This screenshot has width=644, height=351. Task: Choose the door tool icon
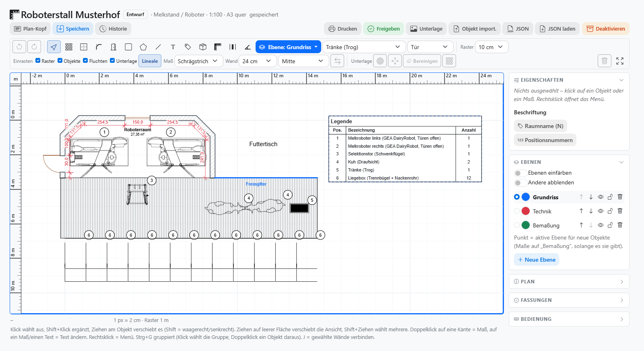tap(114, 47)
